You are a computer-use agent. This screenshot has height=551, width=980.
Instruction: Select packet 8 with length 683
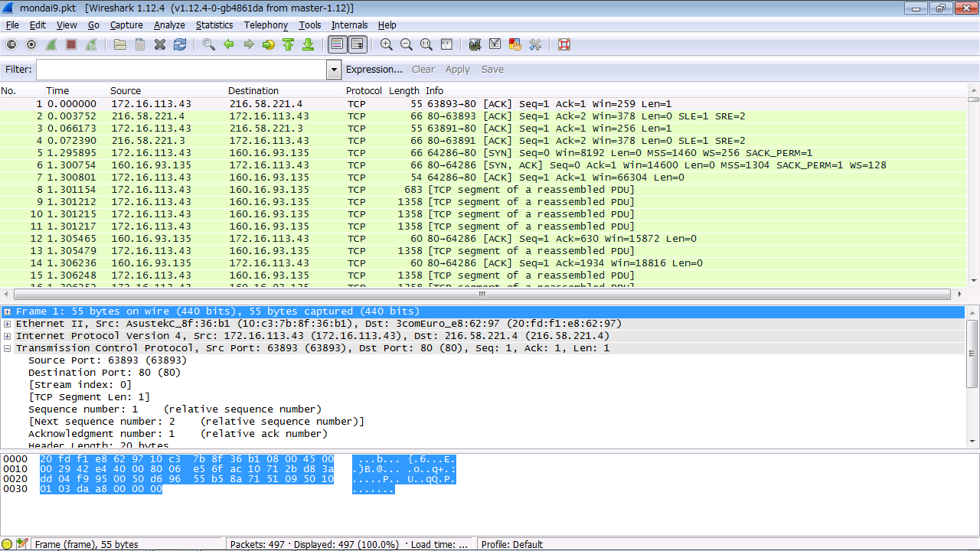[x=483, y=190]
